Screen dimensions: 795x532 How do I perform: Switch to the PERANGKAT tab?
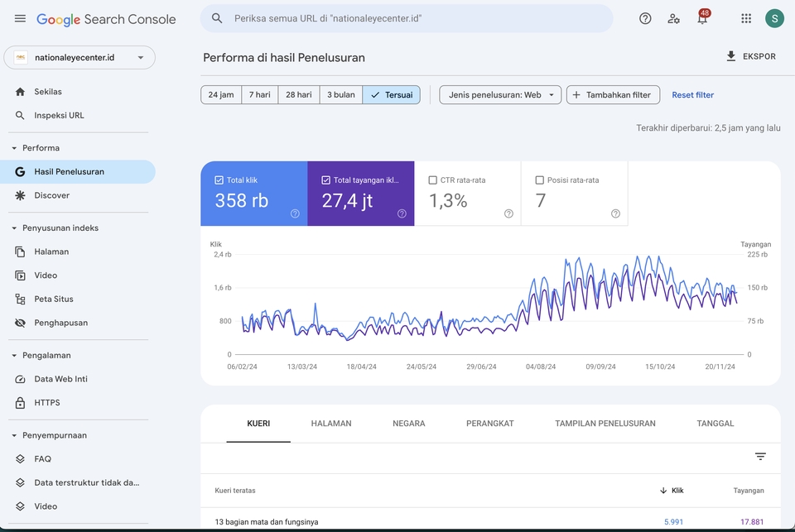489,424
